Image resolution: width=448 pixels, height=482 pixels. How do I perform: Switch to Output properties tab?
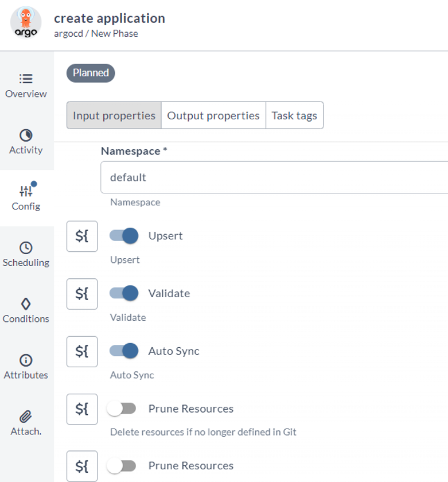[x=213, y=115]
